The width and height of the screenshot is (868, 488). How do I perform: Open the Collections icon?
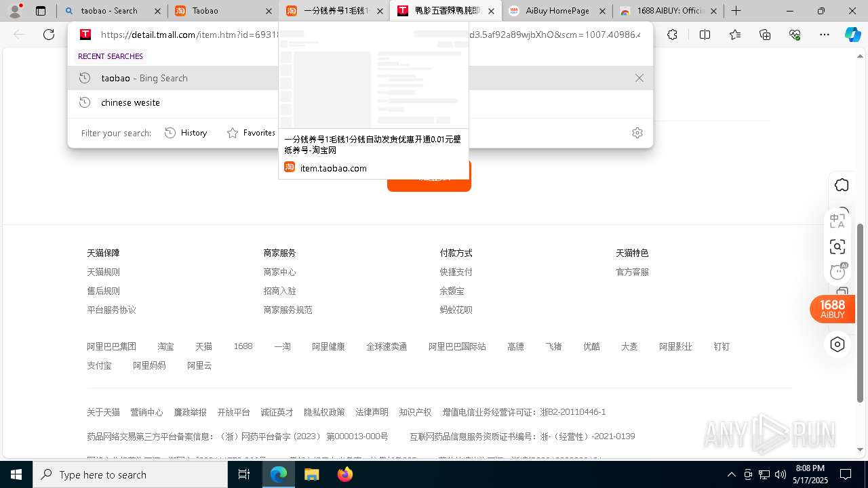point(765,35)
